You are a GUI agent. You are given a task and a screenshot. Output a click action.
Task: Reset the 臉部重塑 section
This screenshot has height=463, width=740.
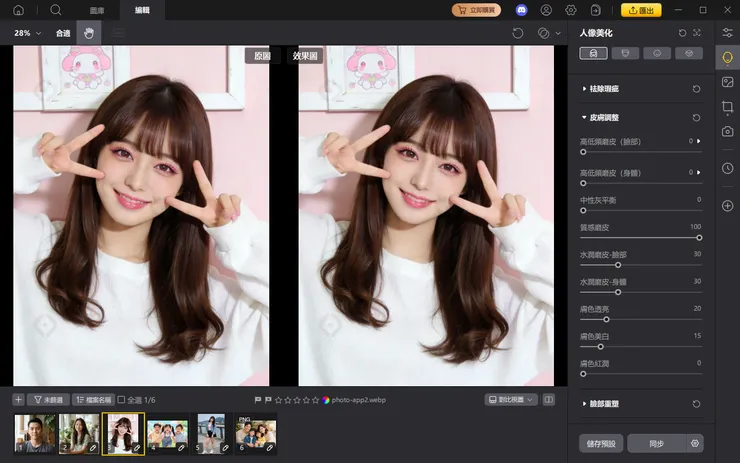696,404
